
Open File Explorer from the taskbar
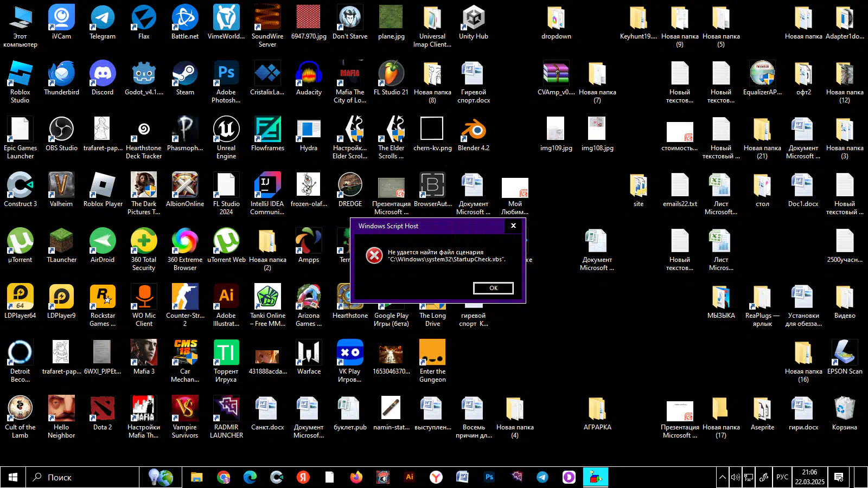click(196, 477)
